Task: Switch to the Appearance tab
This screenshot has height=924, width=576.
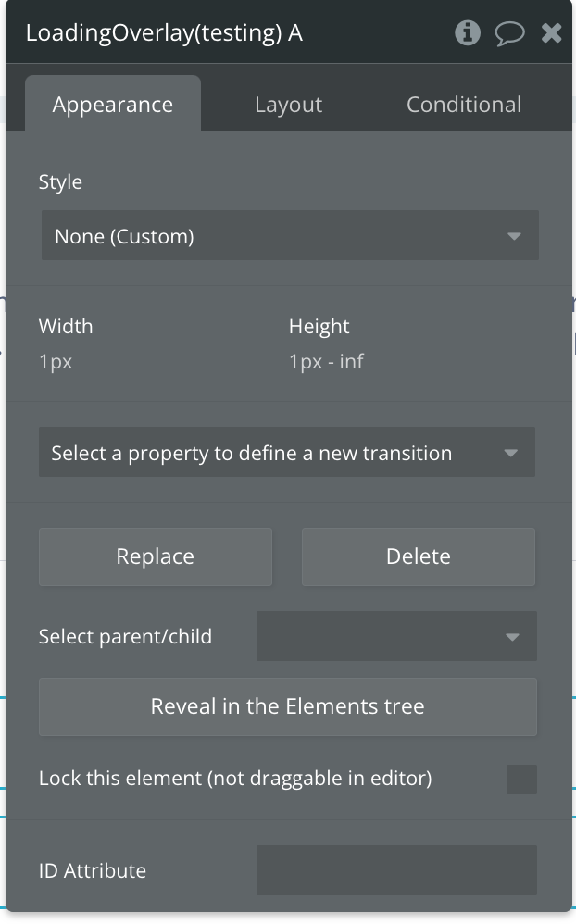Action: tap(113, 105)
